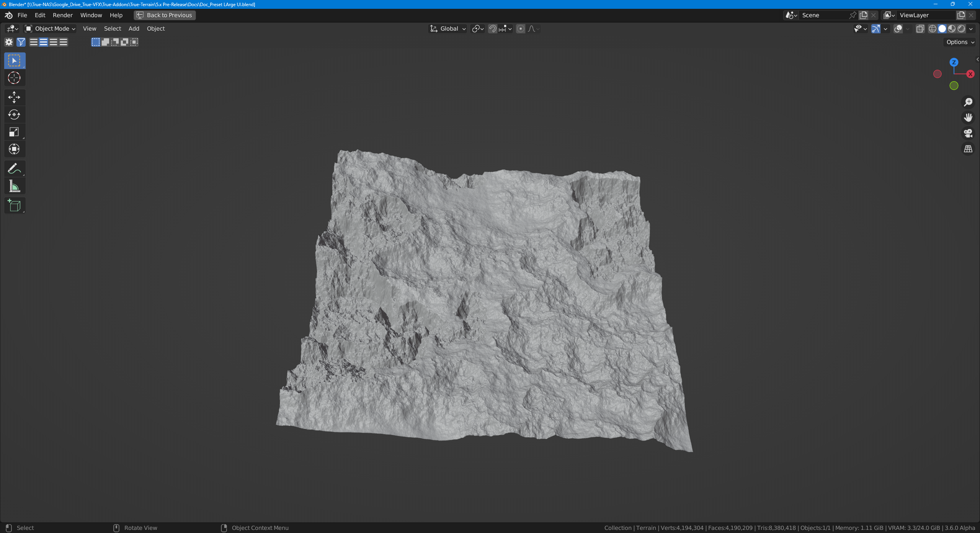Switch to wireframe viewport shading
Viewport: 980px width, 533px height.
coord(933,29)
